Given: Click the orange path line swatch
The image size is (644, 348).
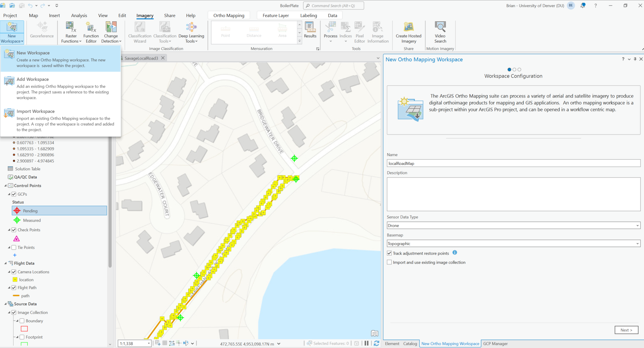Looking at the screenshot, I should tap(16, 296).
